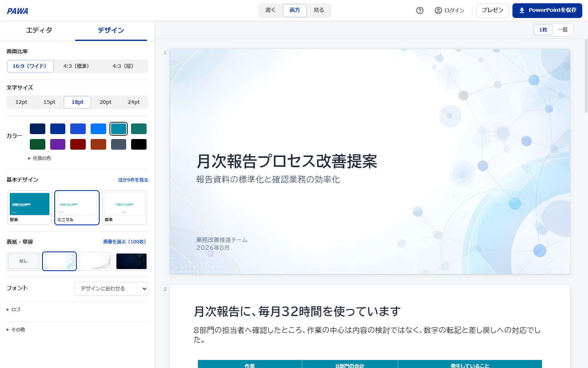Pick the dark green color swatch
588x368 pixels.
[38, 144]
